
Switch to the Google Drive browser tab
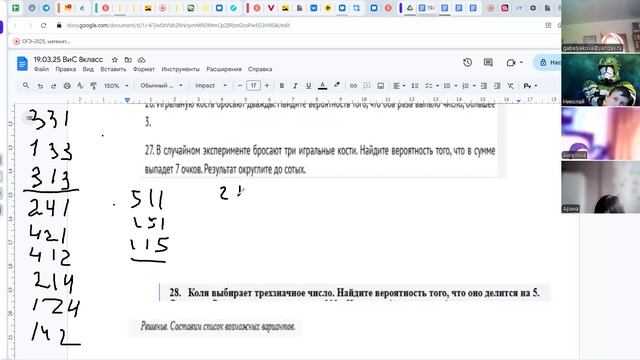(x=409, y=8)
